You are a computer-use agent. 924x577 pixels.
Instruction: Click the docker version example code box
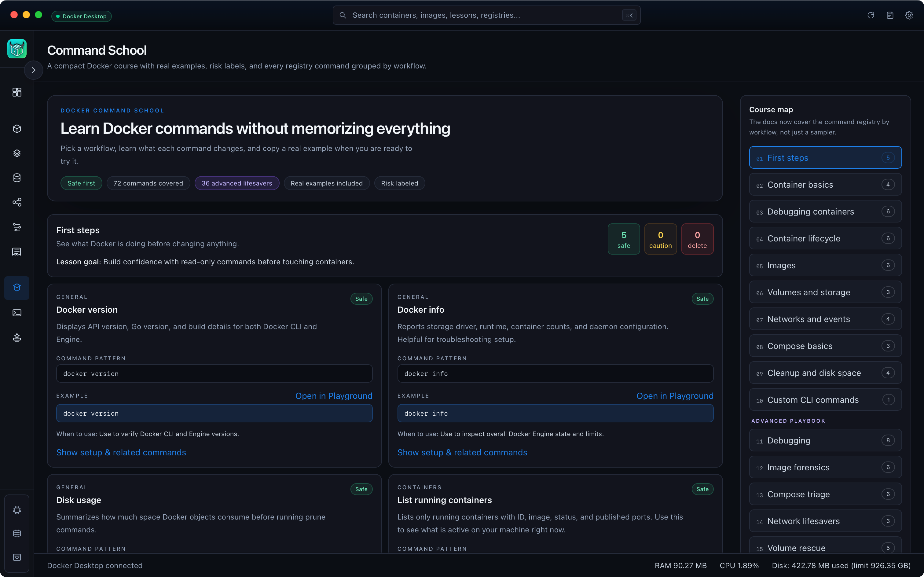[215, 413]
